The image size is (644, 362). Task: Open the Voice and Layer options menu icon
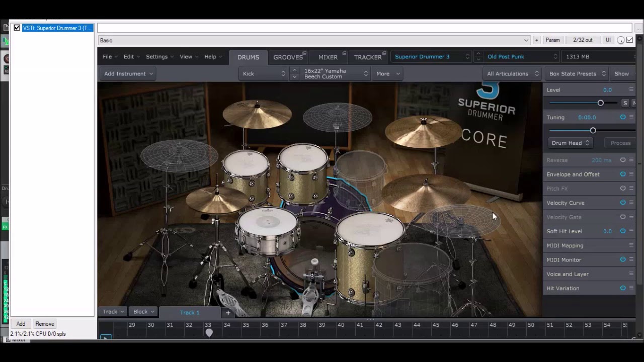[x=631, y=274]
